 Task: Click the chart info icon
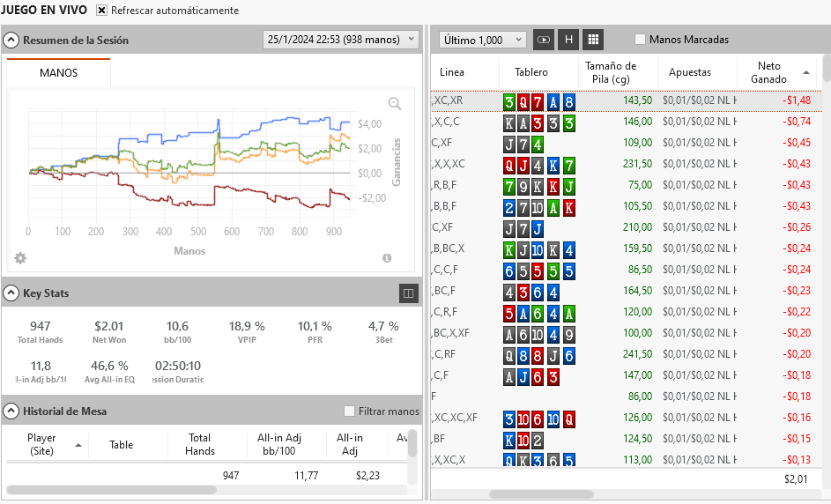tap(387, 258)
